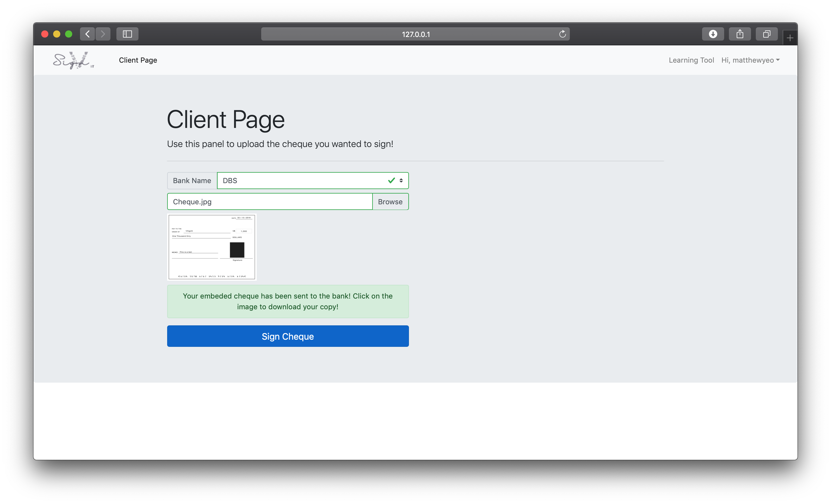Screen dimensions: 831x504
Task: Open the Safari downloads button
Action: point(712,34)
